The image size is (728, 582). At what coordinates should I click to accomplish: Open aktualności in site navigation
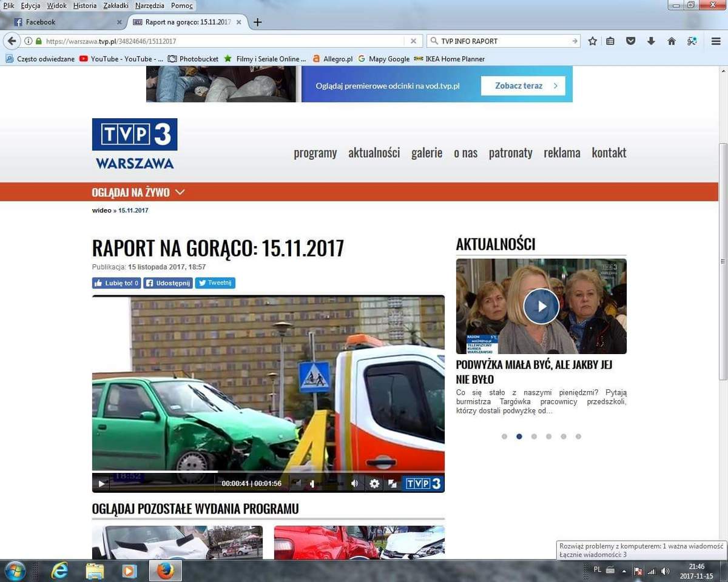374,153
